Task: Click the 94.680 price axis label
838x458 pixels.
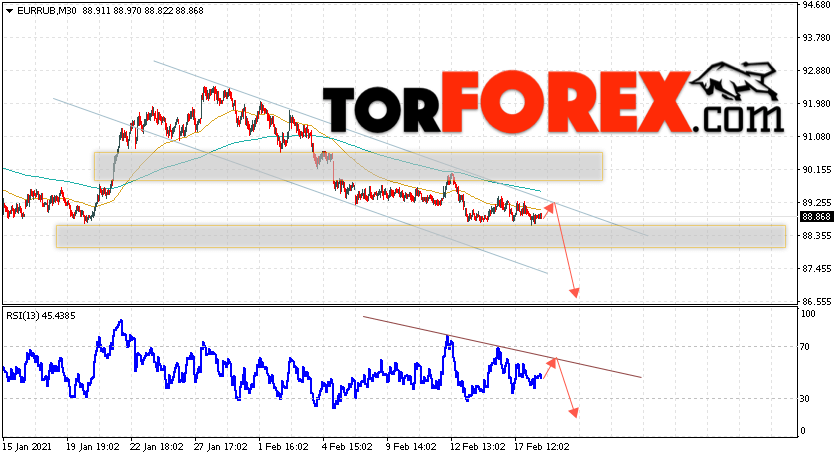Action: coord(817,5)
